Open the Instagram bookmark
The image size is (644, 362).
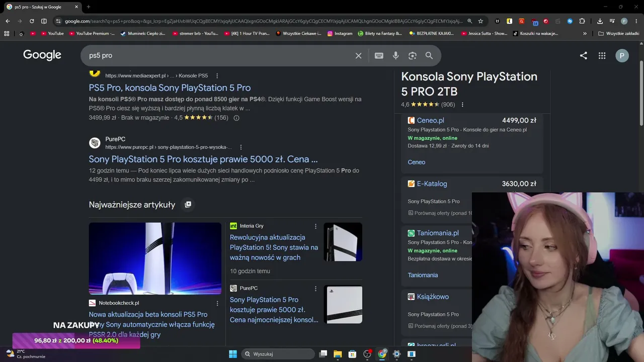pyautogui.click(x=340, y=34)
